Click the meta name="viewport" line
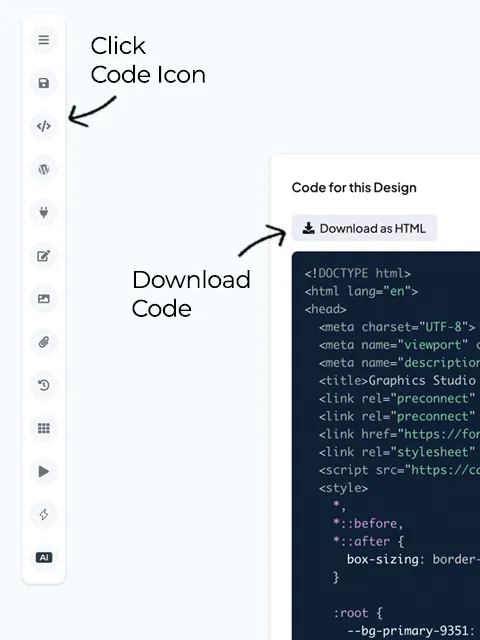 pos(399,345)
